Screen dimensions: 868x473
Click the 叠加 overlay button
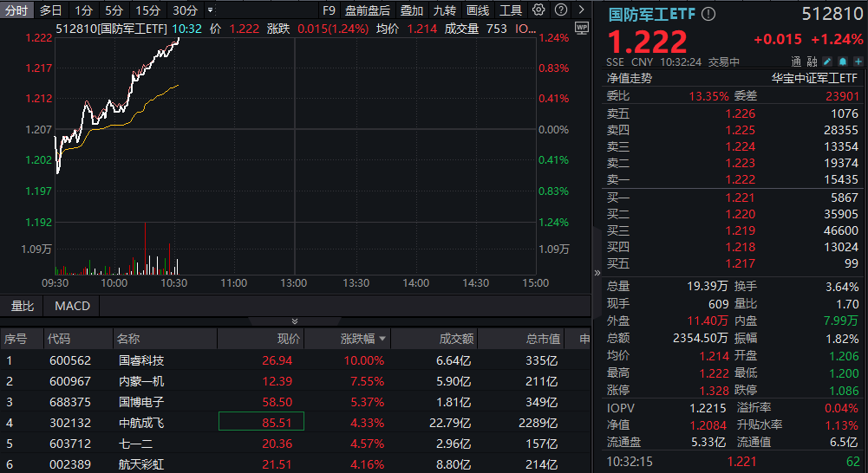coord(411,10)
